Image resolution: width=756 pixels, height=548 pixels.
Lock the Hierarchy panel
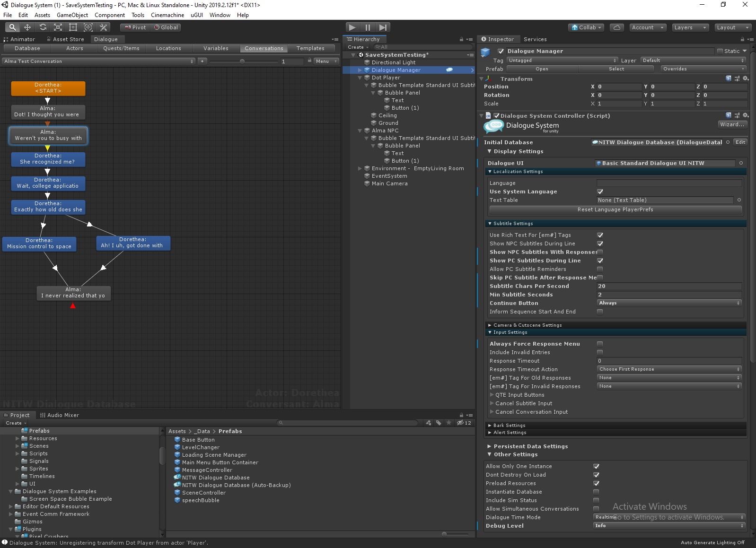click(461, 39)
